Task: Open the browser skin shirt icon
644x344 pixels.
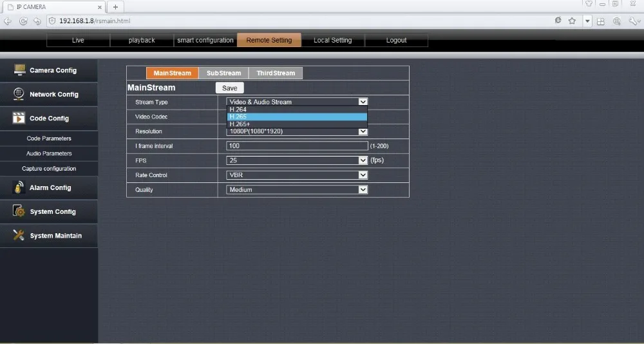Action: (589, 4)
